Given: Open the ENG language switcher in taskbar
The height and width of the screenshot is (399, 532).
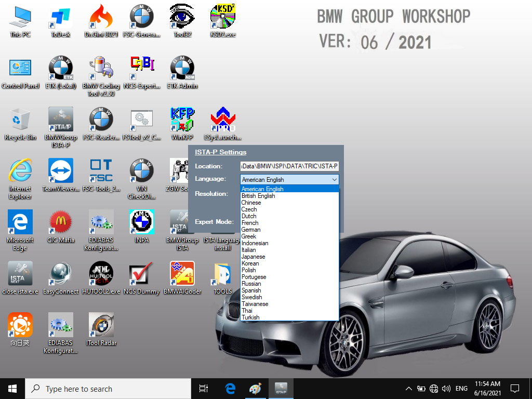Looking at the screenshot, I should tap(461, 388).
